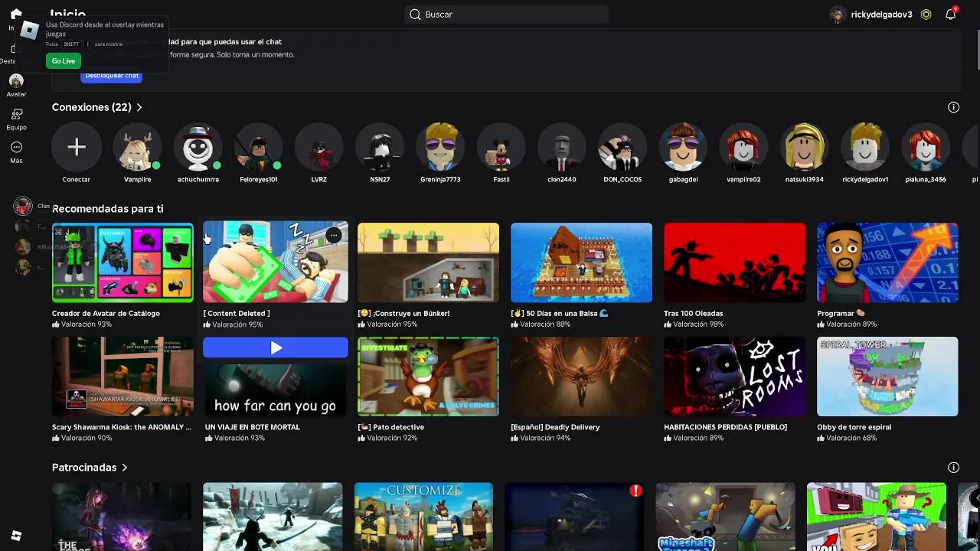Image resolution: width=980 pixels, height=551 pixels.
Task: Open LVRZ's connection avatar
Action: click(318, 147)
